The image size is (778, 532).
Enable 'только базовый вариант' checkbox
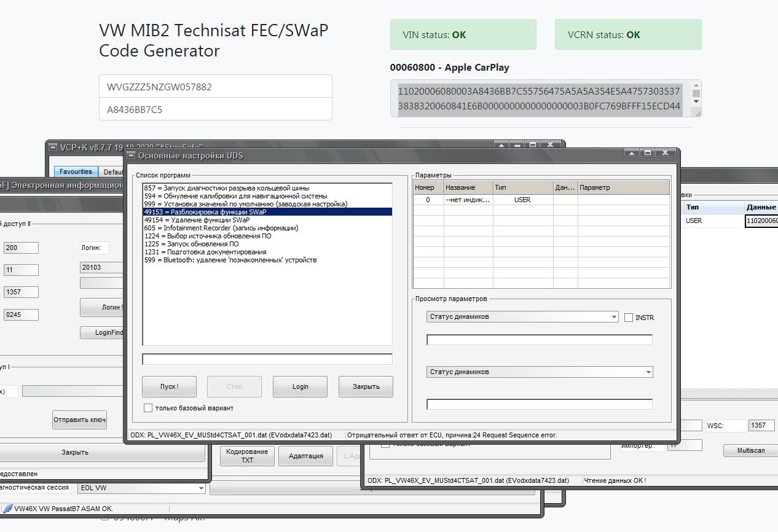(x=147, y=408)
